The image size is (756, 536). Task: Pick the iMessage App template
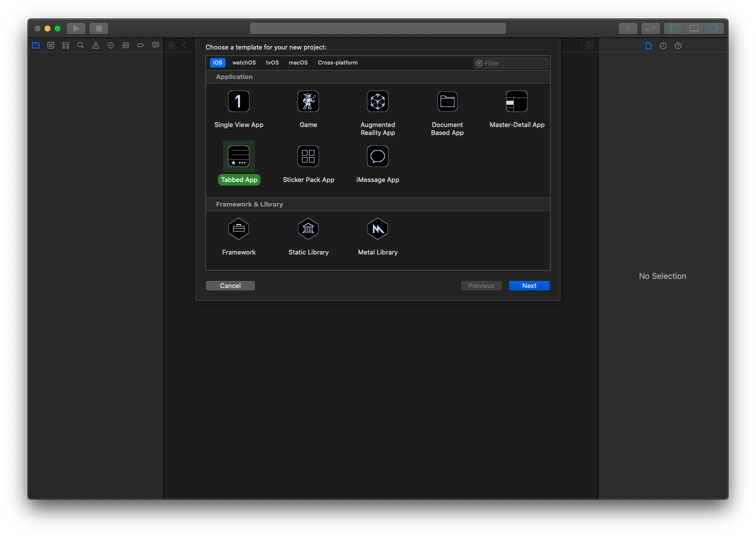[x=377, y=157]
